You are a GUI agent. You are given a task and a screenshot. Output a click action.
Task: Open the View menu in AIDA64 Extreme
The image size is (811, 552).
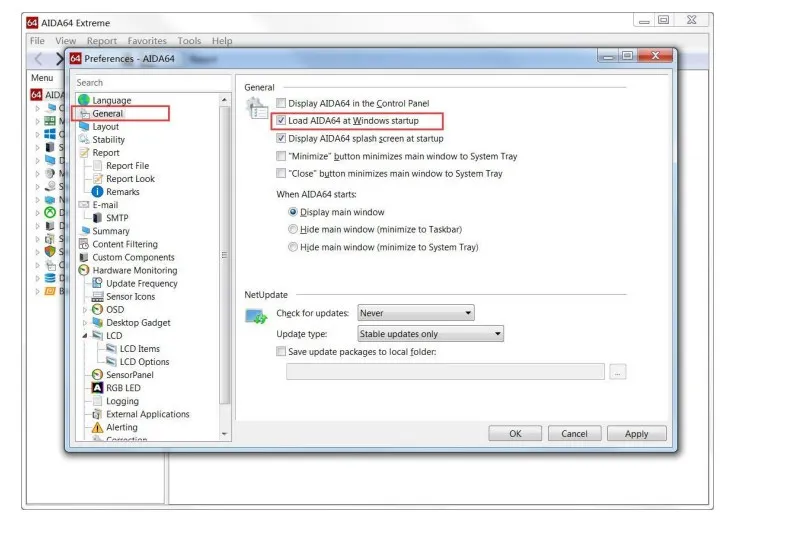(x=66, y=41)
